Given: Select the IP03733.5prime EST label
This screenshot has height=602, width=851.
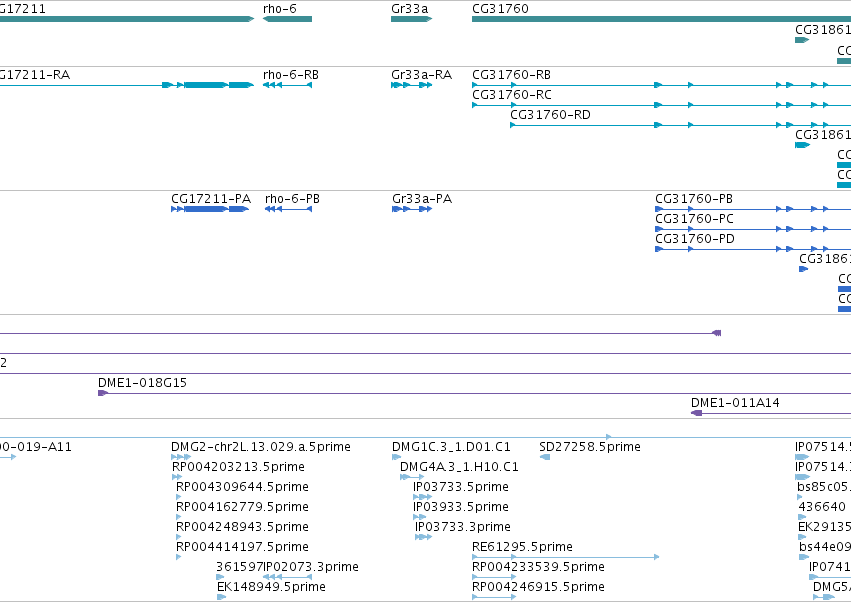Looking at the screenshot, I should (461, 487).
